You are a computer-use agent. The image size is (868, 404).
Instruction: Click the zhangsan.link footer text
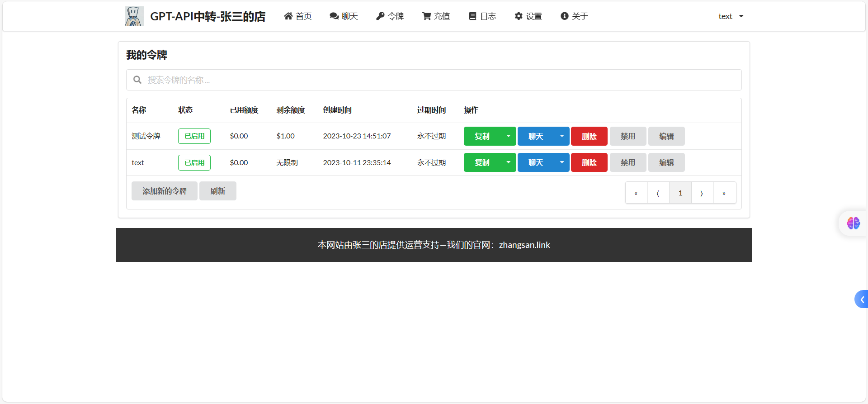coord(524,245)
